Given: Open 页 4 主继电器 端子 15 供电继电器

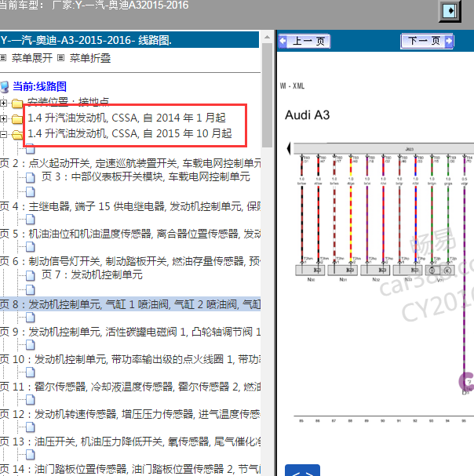Looking at the screenshot, I should click(130, 207).
